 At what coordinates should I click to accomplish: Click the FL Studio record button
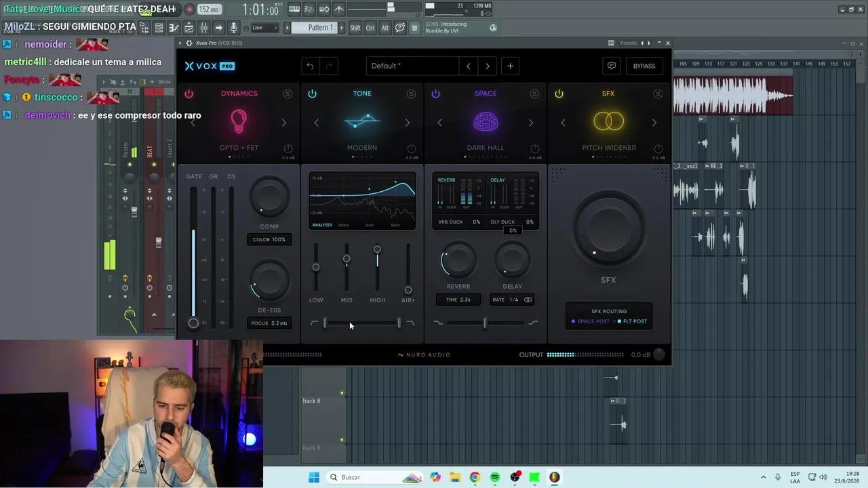(x=189, y=9)
